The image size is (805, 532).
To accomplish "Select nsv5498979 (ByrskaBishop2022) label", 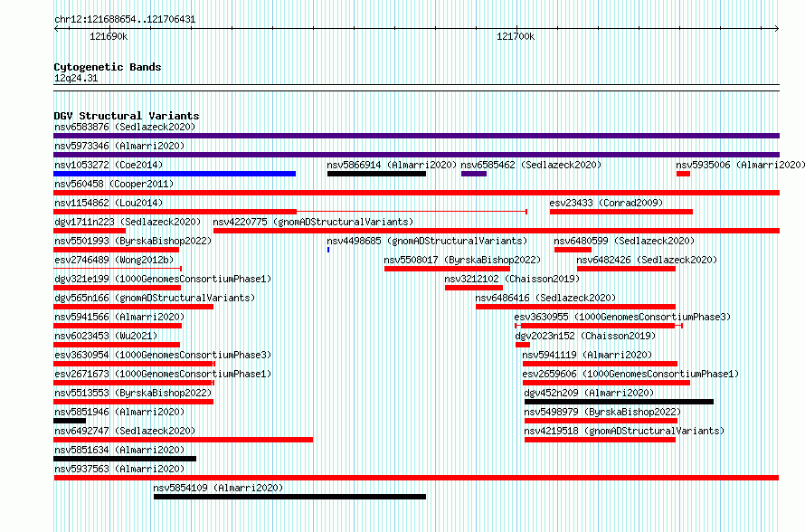I will 602,412.
